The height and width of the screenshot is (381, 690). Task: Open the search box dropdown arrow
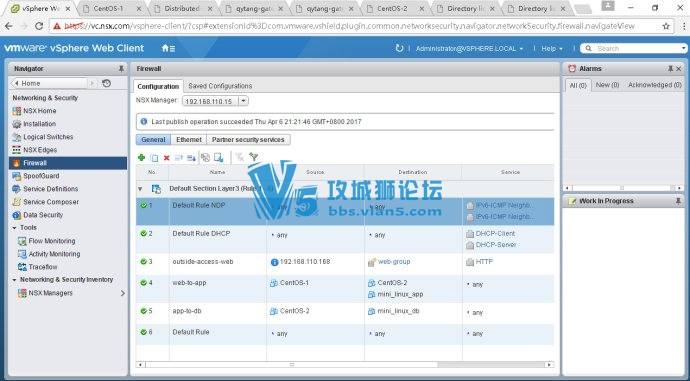pyautogui.click(x=683, y=48)
